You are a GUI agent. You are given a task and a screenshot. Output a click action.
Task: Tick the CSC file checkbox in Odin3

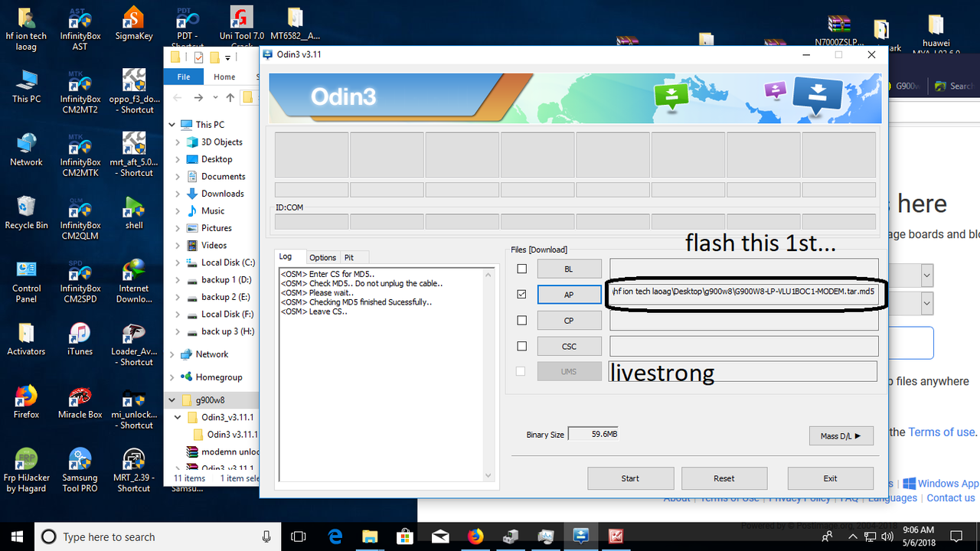(521, 346)
